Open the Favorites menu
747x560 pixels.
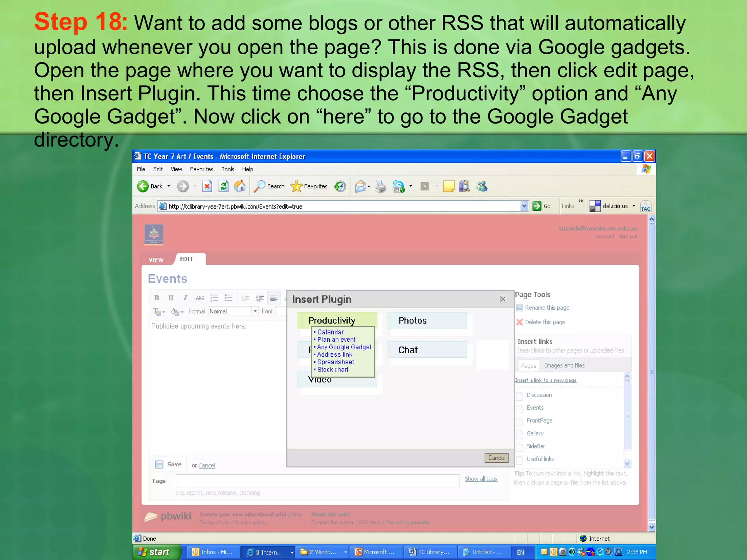(201, 169)
